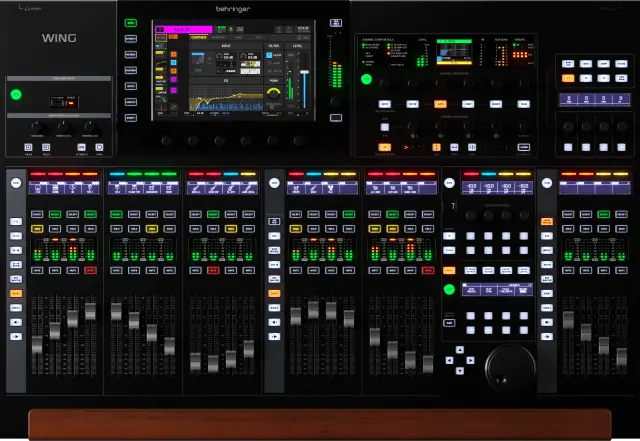
Task: Open the Overview tab on the touchscreen
Action: click(x=199, y=37)
